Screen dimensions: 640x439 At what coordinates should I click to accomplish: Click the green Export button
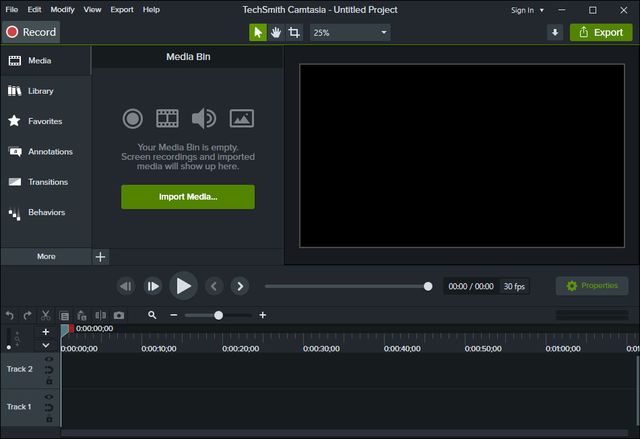click(600, 32)
